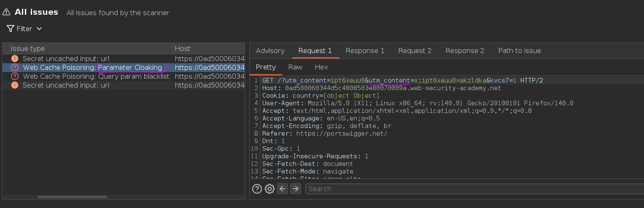Click the severity icon of first Secret uncached input row

point(15,59)
